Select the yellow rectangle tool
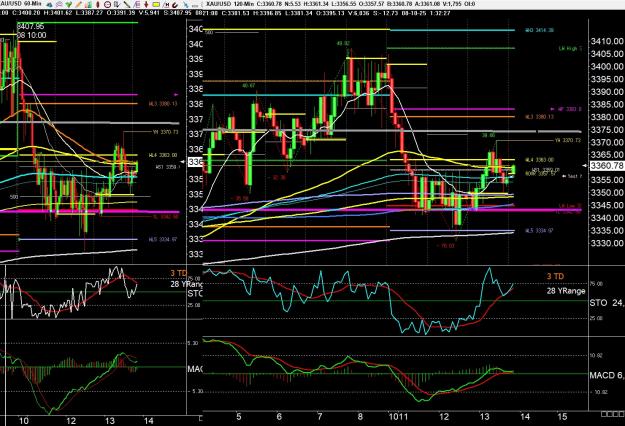Screen dimensions: 625x426 pos(156,5)
